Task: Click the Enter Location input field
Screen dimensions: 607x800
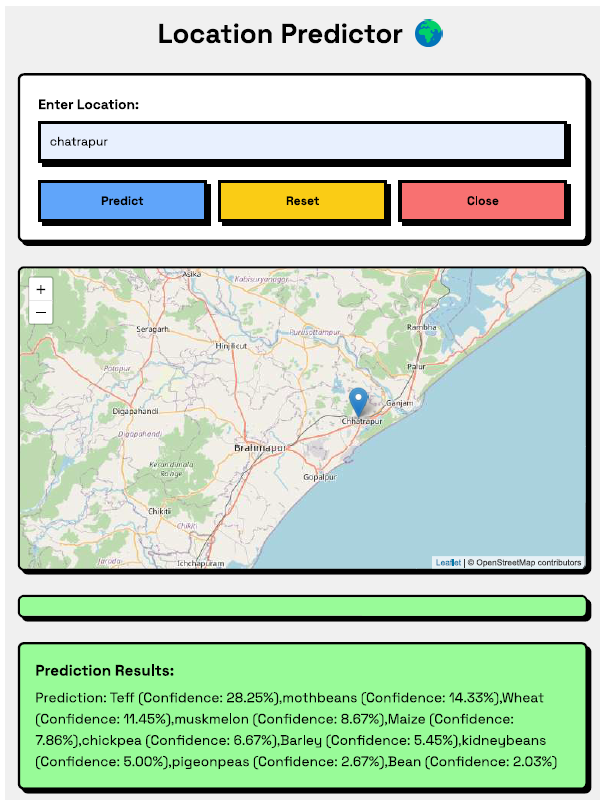Action: tap(302, 141)
